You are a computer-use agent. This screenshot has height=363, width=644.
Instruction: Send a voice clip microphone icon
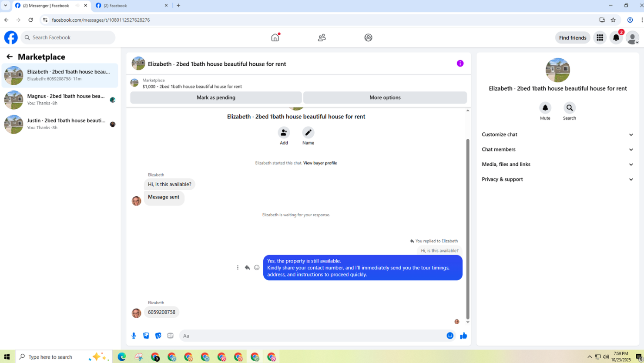tap(134, 336)
